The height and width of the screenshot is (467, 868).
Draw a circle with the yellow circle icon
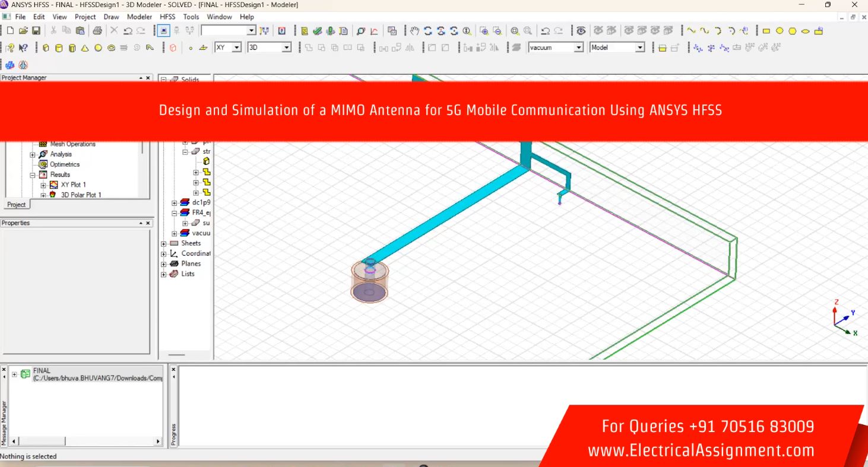click(780, 31)
